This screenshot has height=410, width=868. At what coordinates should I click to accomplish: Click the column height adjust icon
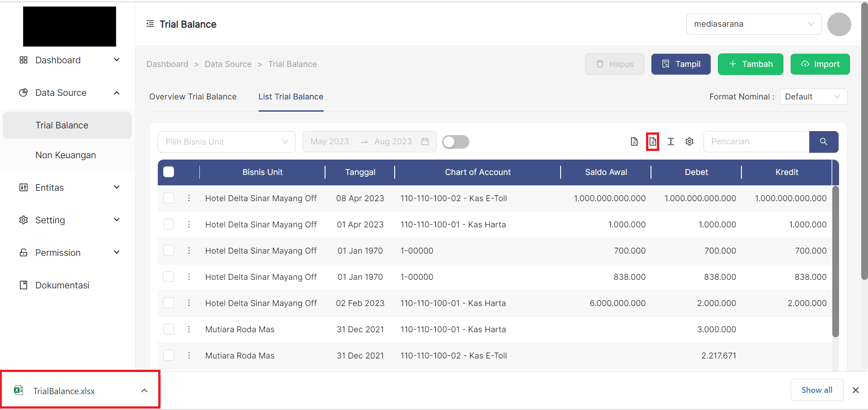[671, 142]
